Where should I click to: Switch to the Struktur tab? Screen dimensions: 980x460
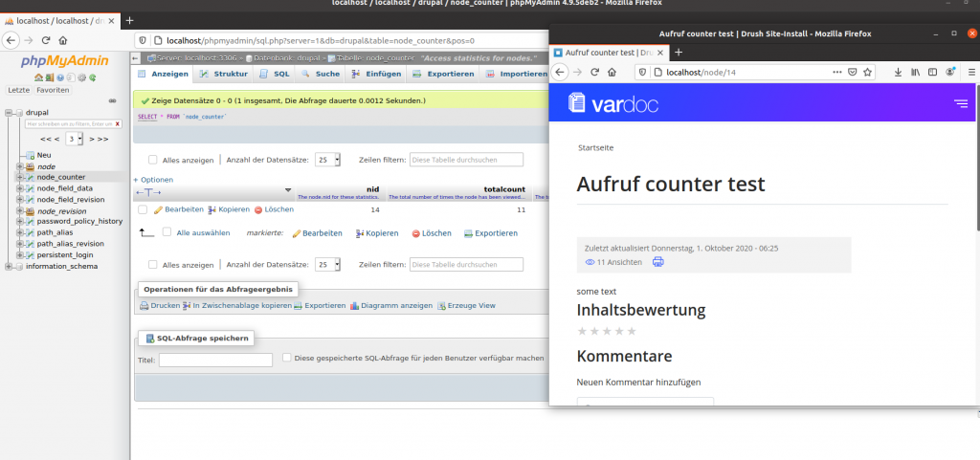[224, 74]
